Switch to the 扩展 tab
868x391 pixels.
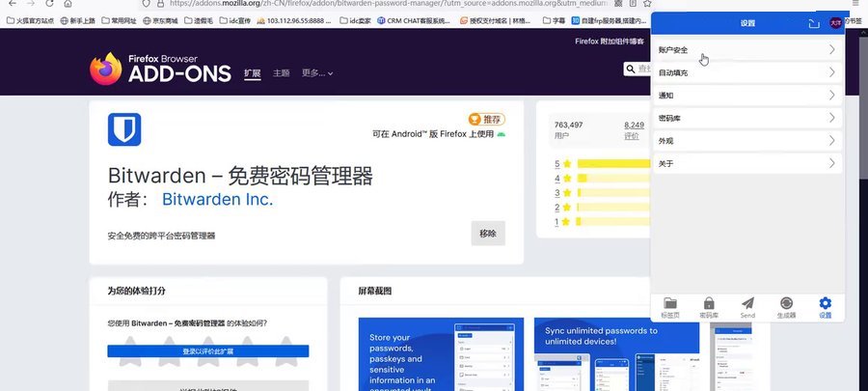coord(253,73)
